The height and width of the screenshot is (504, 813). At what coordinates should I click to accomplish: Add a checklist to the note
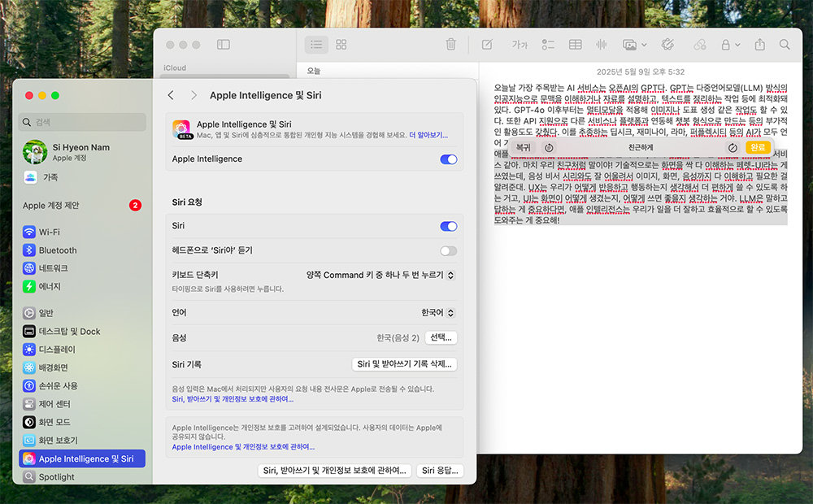point(549,45)
